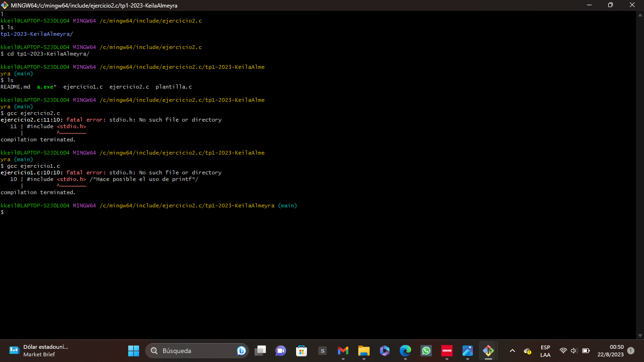Image resolution: width=644 pixels, height=362 pixels.
Task: Launch Microsoft Store from the taskbar
Action: click(x=301, y=351)
